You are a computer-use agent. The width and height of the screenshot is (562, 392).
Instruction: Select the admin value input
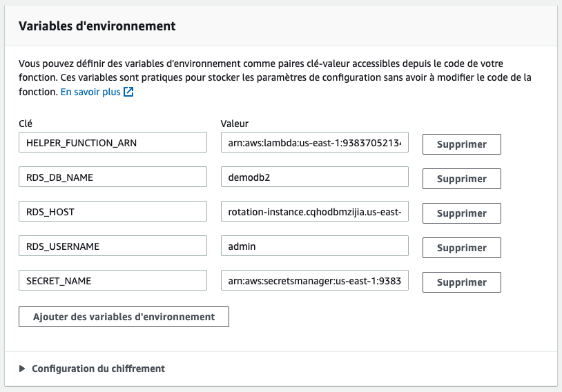coord(315,246)
